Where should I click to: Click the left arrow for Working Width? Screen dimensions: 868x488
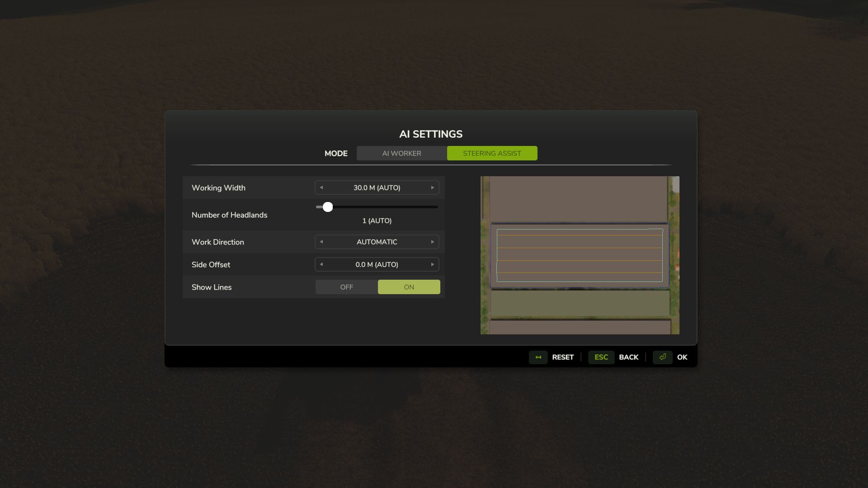click(322, 187)
